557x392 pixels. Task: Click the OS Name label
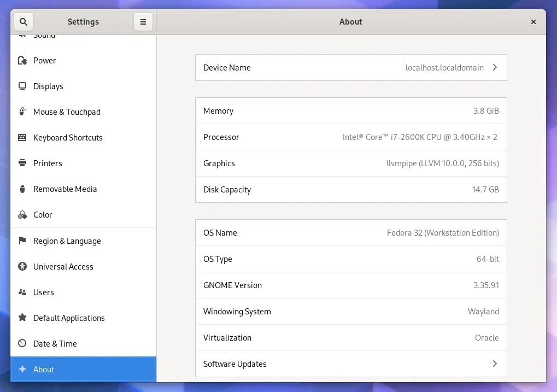pyautogui.click(x=220, y=233)
